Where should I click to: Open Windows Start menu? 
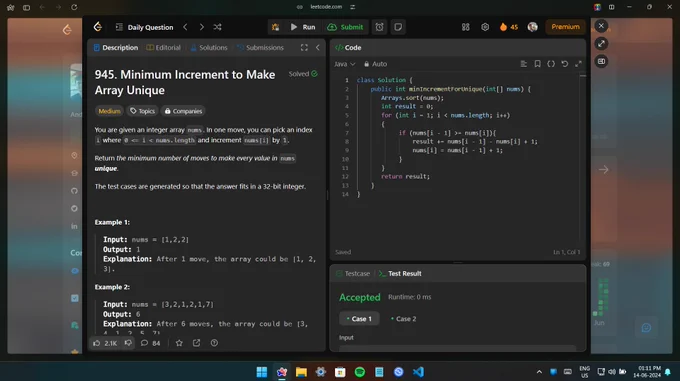pos(262,372)
